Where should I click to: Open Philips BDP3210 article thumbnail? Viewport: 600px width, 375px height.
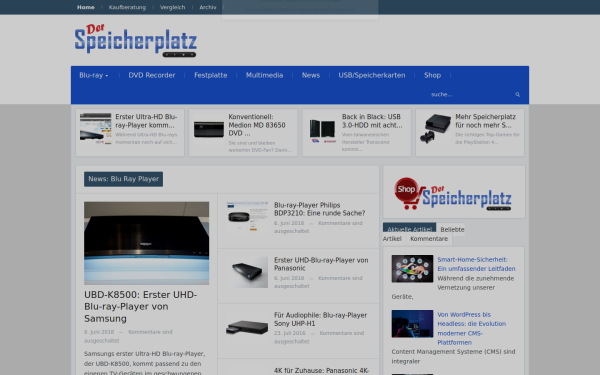click(x=247, y=217)
